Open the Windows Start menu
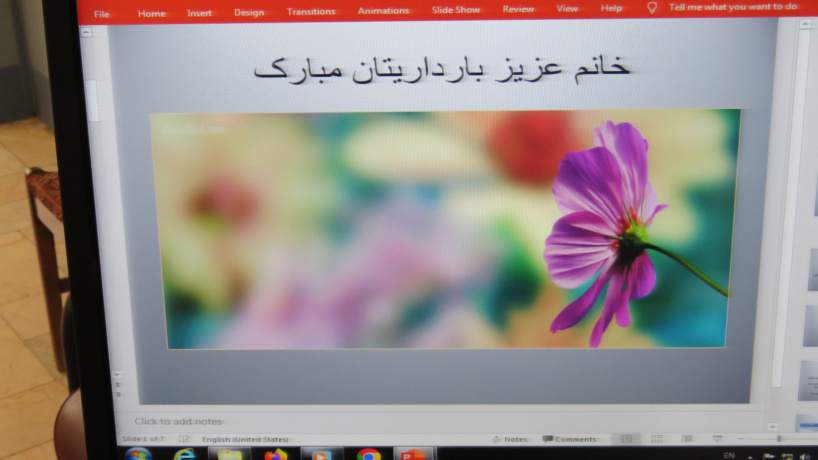Viewport: 818px width, 460px height. (x=138, y=454)
